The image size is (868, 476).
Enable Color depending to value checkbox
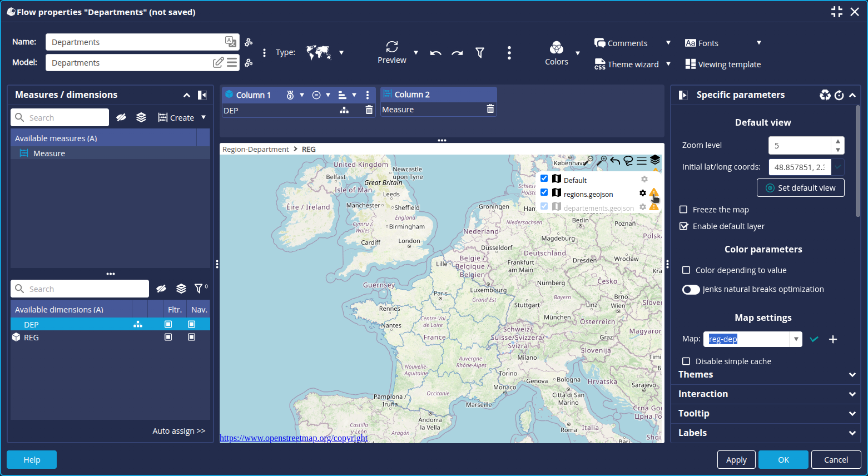pyautogui.click(x=686, y=270)
